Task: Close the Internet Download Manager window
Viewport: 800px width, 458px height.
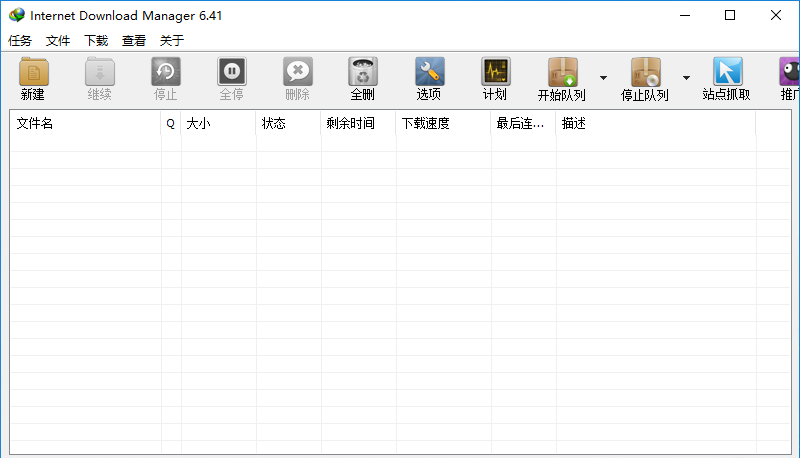Action: tap(776, 15)
